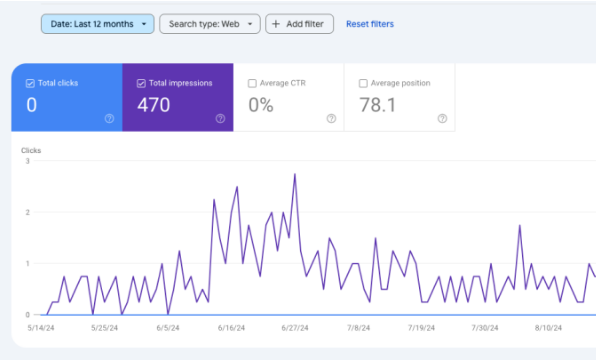Select the Average position metric card
This screenshot has height=364, width=596.
coord(400,97)
